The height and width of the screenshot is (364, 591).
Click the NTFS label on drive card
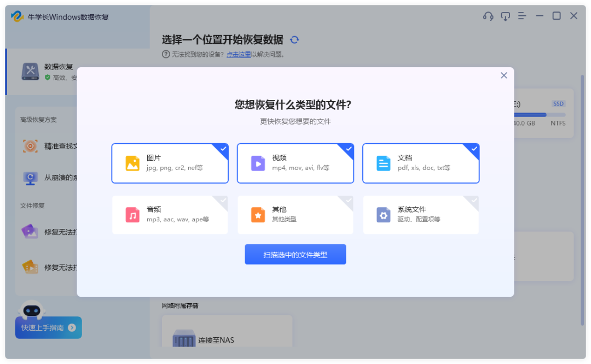558,123
